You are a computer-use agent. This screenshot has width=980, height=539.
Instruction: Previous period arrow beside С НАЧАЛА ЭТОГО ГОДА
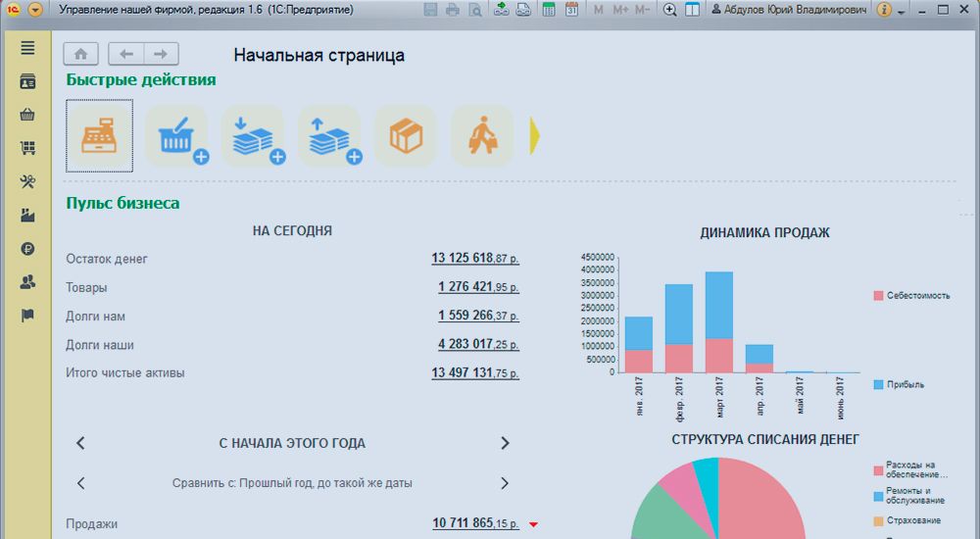tap(80, 443)
